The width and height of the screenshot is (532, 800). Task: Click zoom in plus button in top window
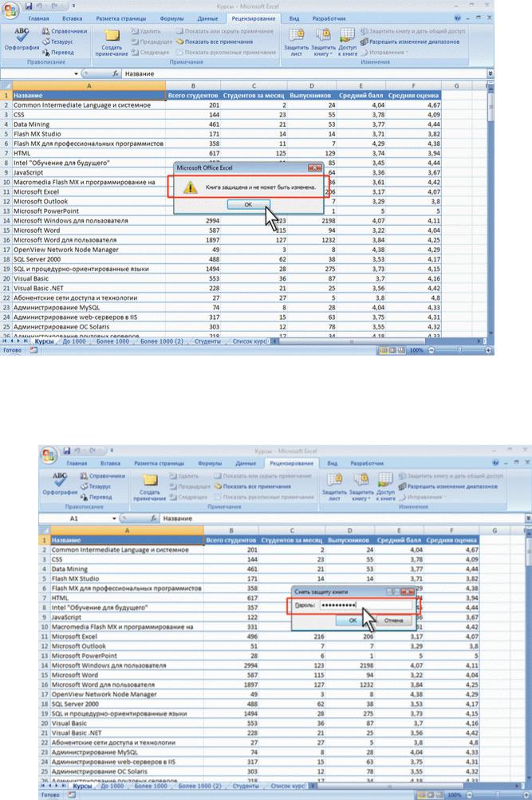point(488,350)
